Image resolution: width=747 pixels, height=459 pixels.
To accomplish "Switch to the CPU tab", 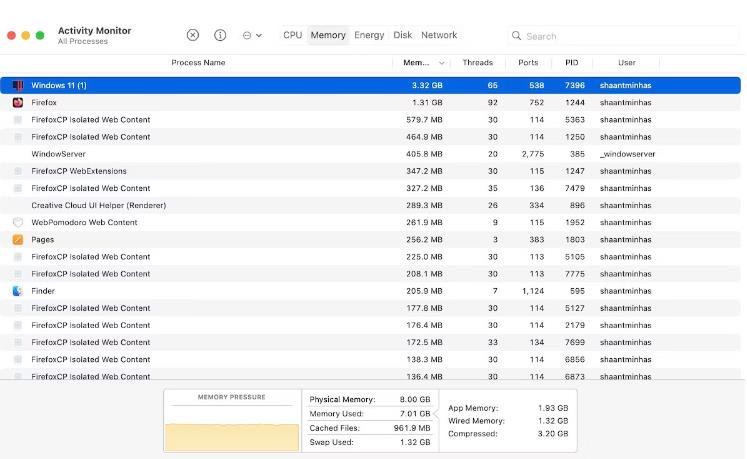I will pyautogui.click(x=293, y=35).
